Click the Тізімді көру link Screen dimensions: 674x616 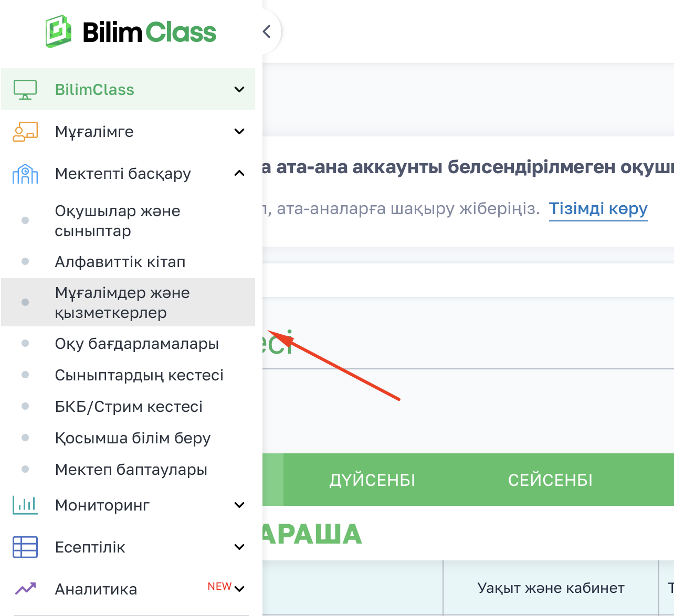pyautogui.click(x=598, y=209)
